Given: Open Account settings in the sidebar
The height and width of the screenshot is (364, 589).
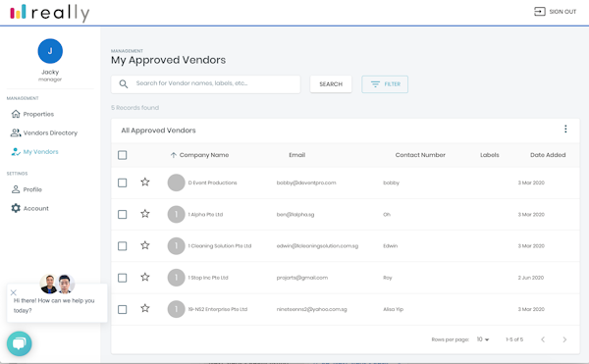Looking at the screenshot, I should [30, 208].
